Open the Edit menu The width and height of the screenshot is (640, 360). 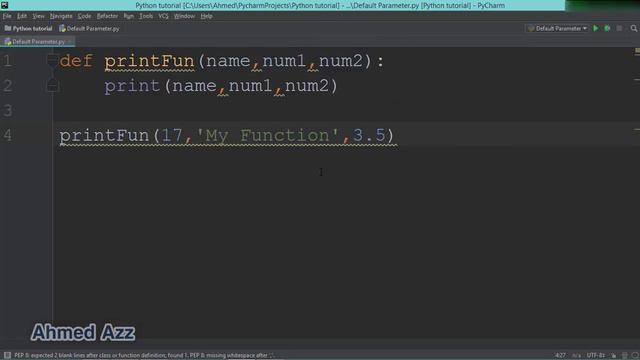[22, 16]
